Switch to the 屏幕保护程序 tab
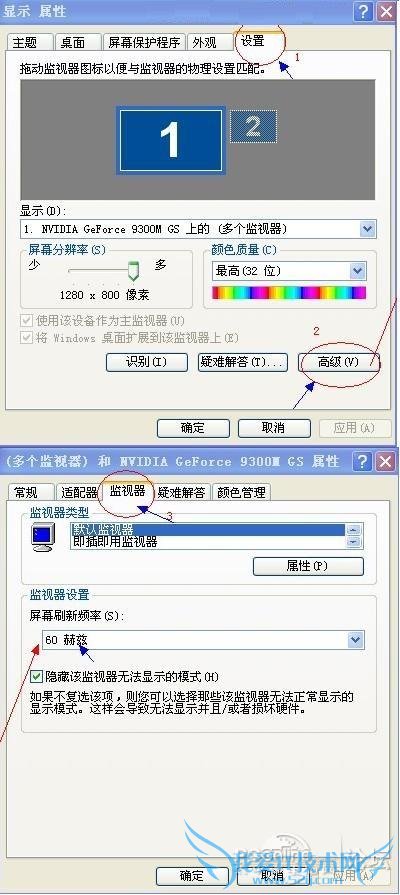This screenshot has width=400, height=895. (x=144, y=42)
